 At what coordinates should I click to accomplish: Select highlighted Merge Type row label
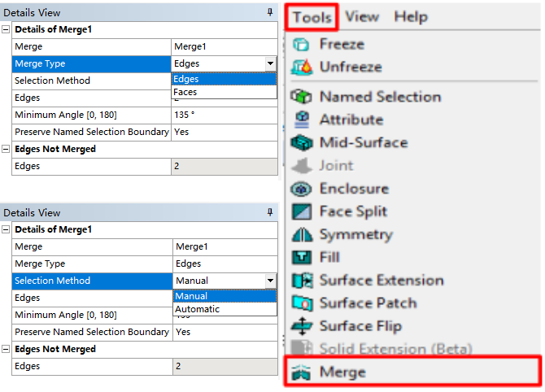pyautogui.click(x=91, y=63)
